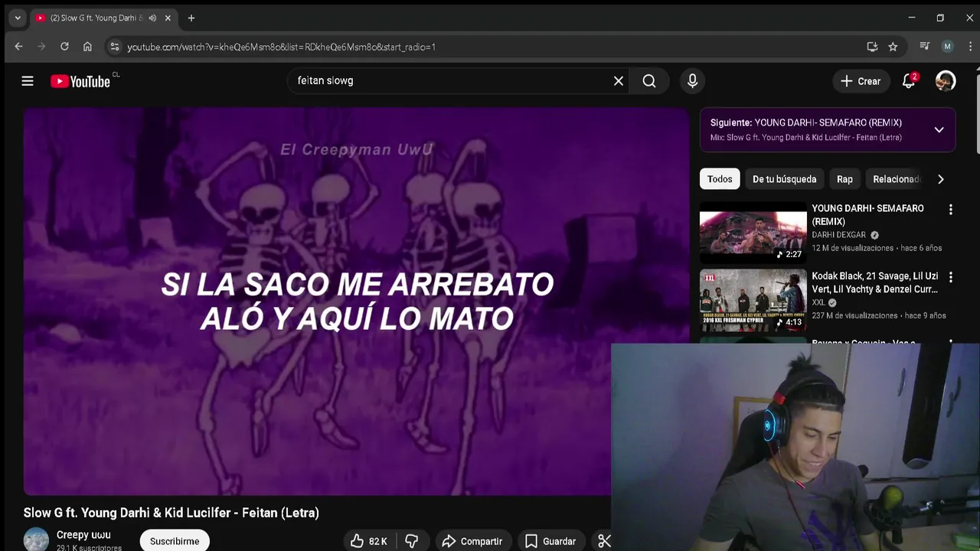Open the XXL channel link
The height and width of the screenshot is (551, 980).
(818, 302)
